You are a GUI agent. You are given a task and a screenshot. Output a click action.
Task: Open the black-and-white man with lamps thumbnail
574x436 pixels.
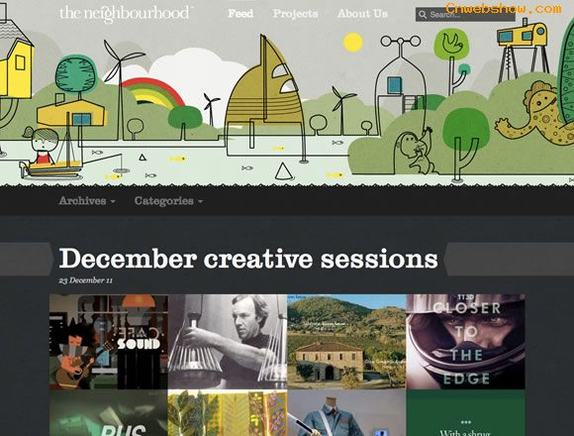pos(228,342)
